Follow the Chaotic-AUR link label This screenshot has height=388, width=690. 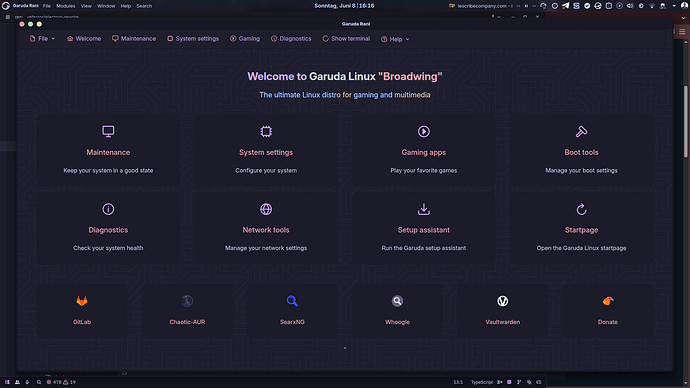click(x=187, y=322)
